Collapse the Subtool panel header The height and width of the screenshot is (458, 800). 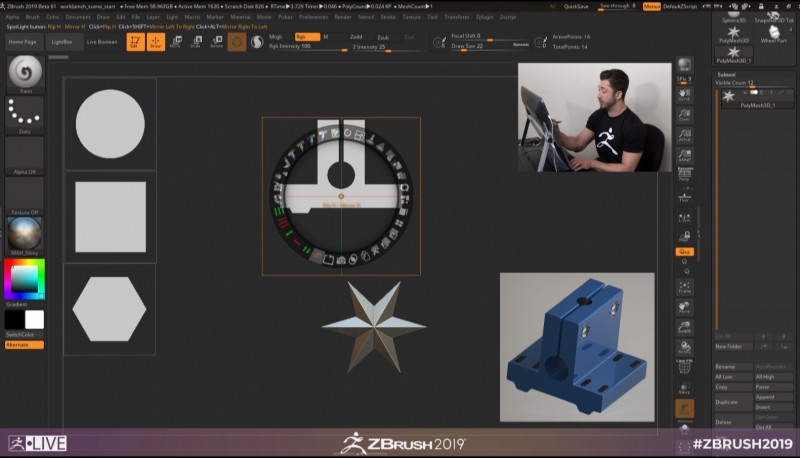[x=727, y=74]
